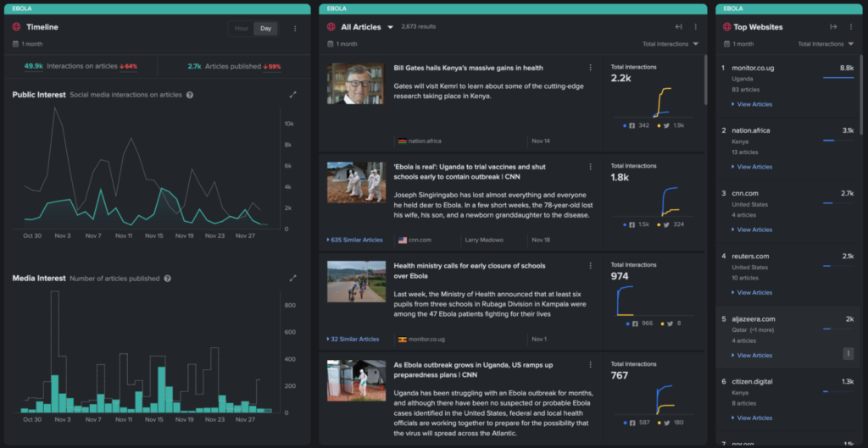Open the options menu for US ramps up article

[590, 364]
